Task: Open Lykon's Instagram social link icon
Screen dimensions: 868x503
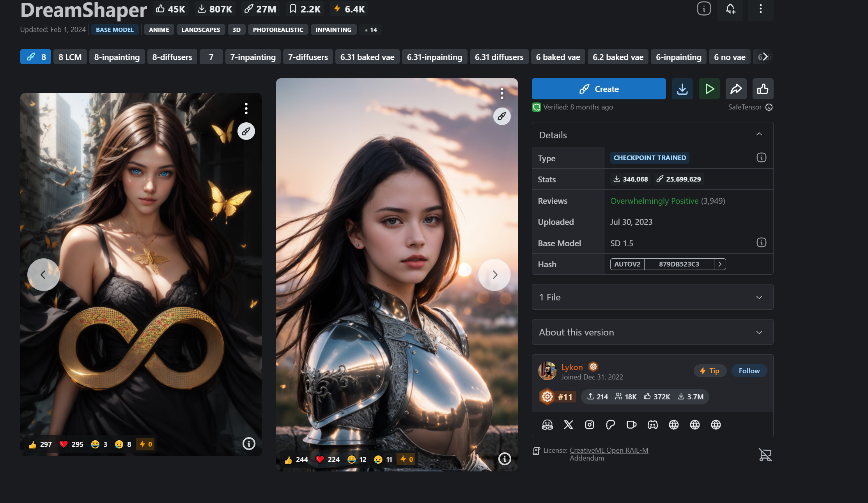Action: pos(590,425)
